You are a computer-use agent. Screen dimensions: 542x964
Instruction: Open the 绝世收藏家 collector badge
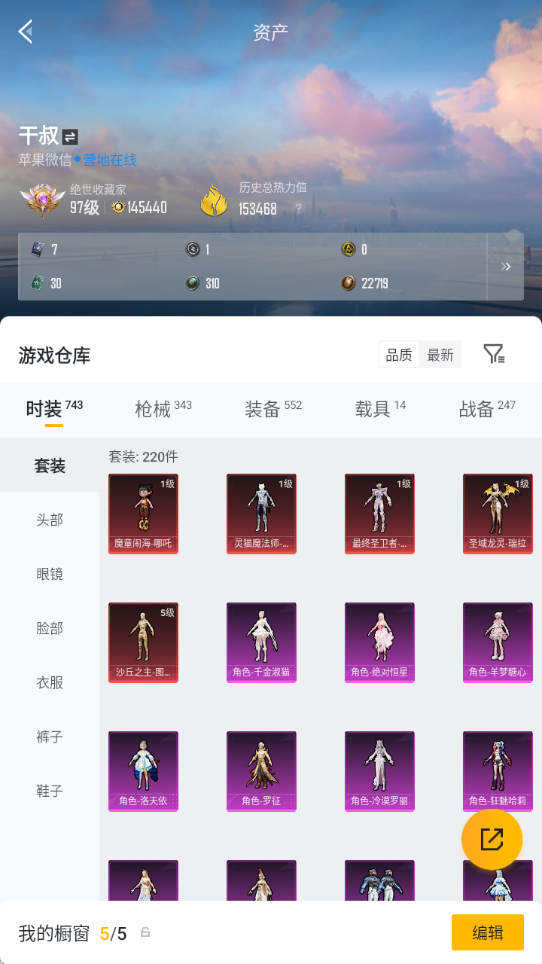[x=42, y=200]
